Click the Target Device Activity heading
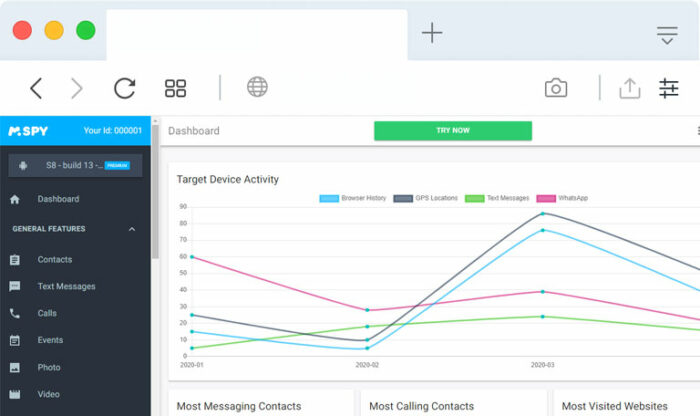 228,179
